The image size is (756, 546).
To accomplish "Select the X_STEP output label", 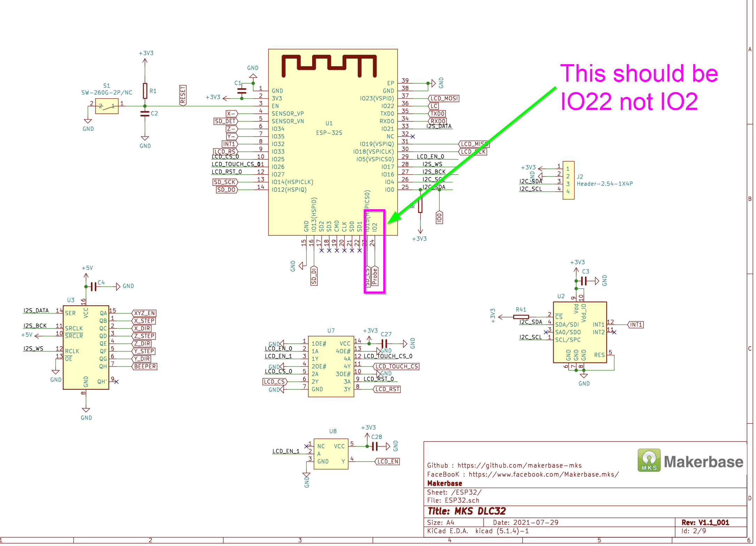I will tap(144, 321).
